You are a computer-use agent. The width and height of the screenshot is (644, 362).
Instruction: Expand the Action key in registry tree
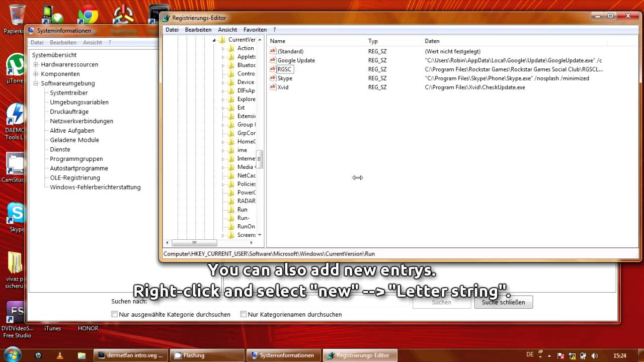[223, 49]
